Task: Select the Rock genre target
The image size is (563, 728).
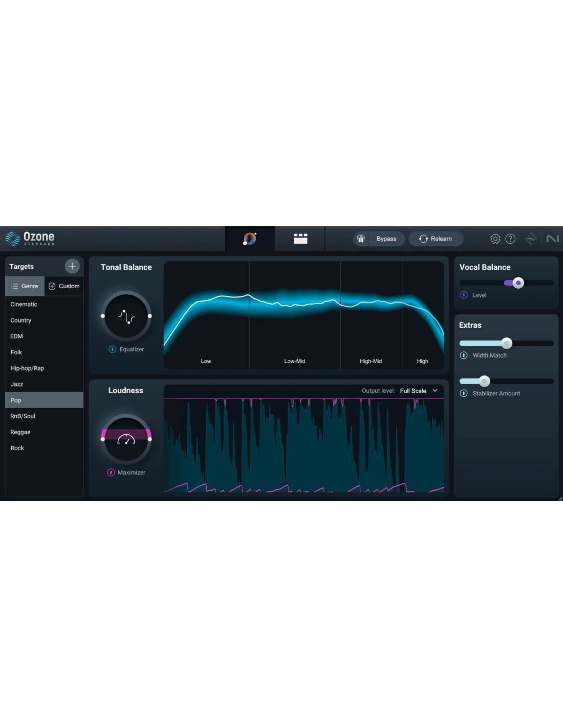Action: click(x=44, y=448)
